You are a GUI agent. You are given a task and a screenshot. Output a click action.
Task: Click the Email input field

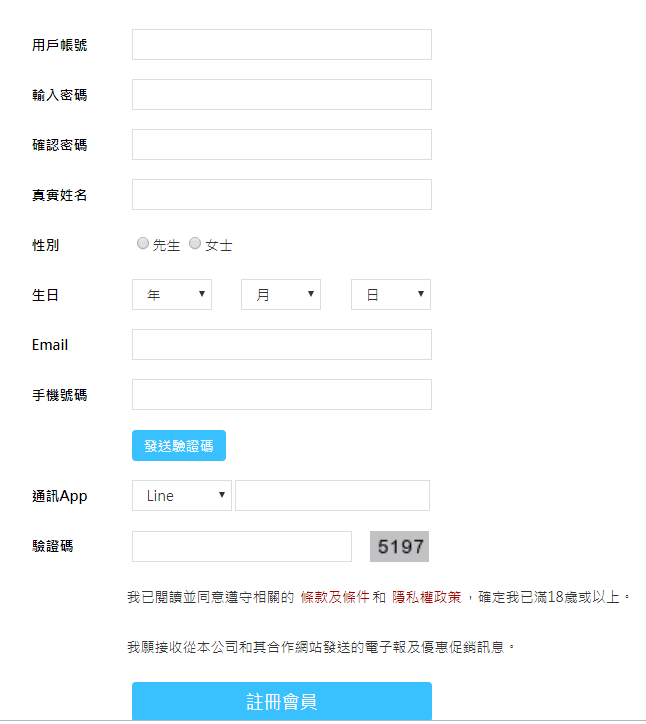[x=282, y=345]
